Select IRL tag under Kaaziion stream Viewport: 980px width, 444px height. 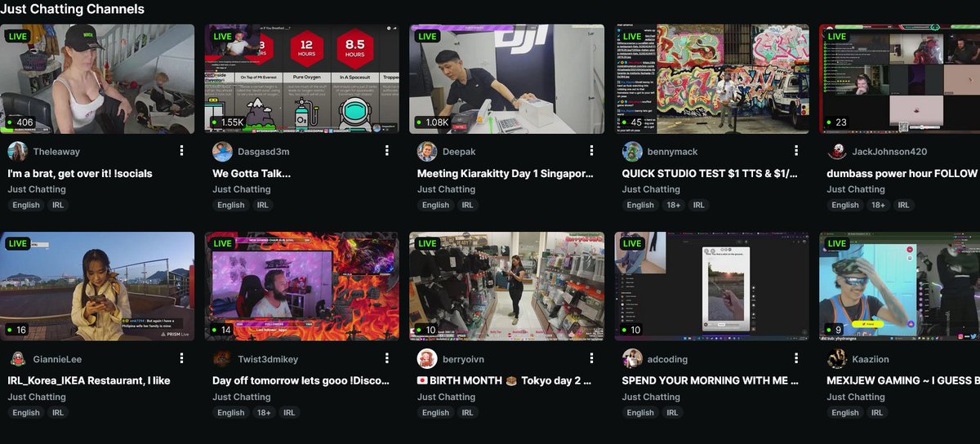point(877,413)
